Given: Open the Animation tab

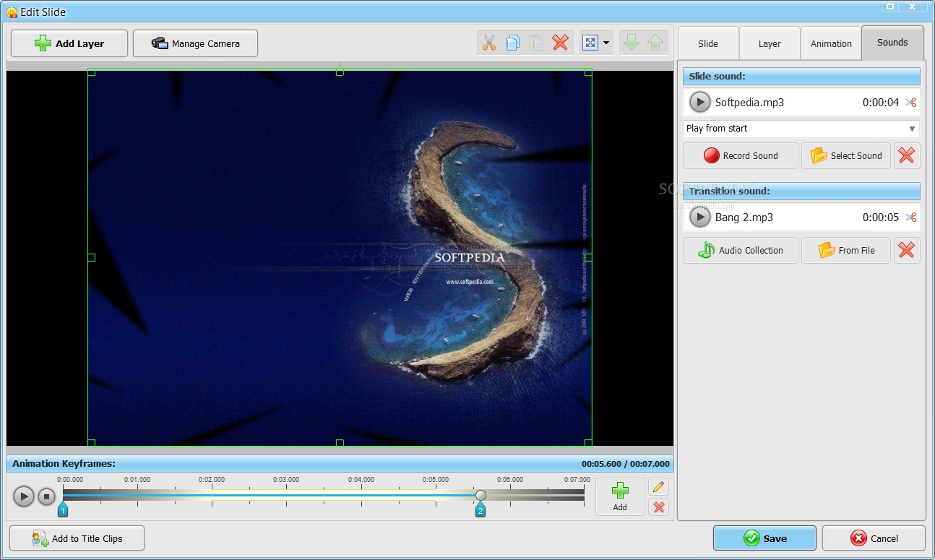Looking at the screenshot, I should [831, 43].
